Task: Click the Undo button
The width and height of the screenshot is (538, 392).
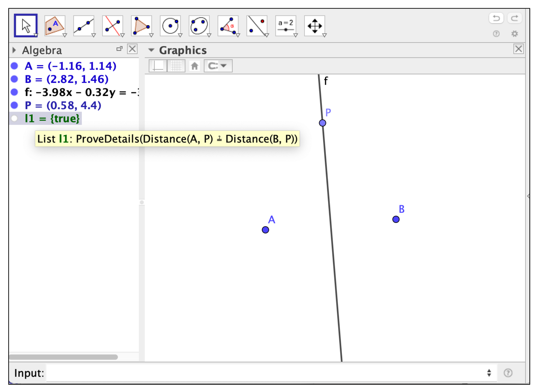Action: [x=496, y=18]
